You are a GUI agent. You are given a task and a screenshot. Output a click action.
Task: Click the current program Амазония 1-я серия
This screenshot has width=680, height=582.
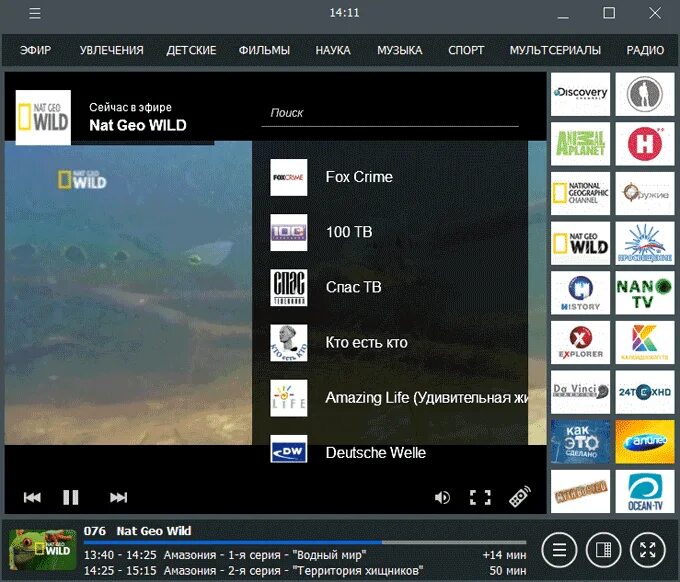pos(305,555)
